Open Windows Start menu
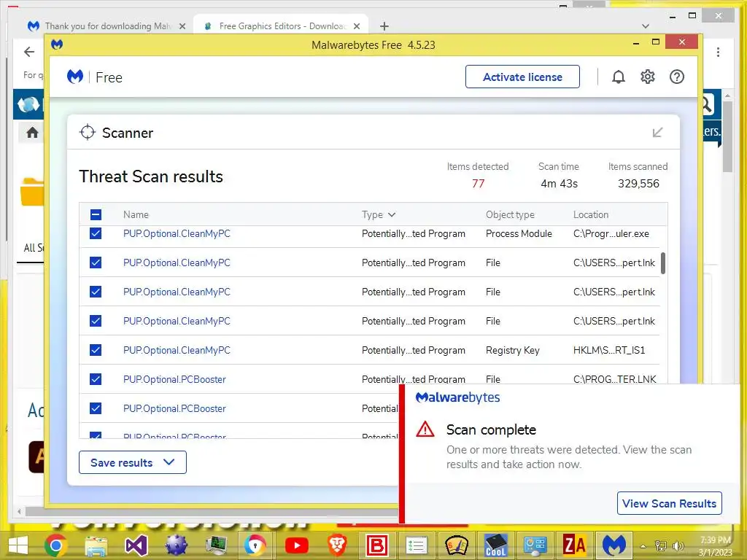This screenshot has height=560, width=747. pos(18,545)
